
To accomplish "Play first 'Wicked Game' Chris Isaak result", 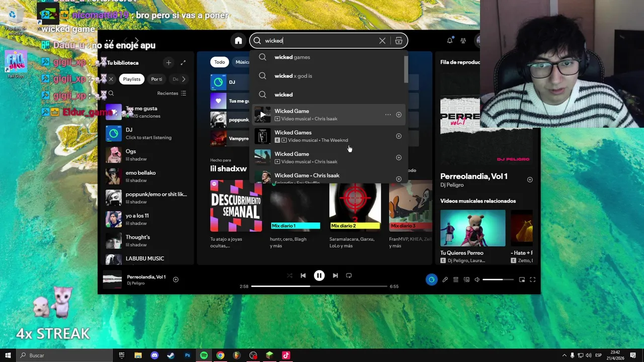I will point(262,115).
